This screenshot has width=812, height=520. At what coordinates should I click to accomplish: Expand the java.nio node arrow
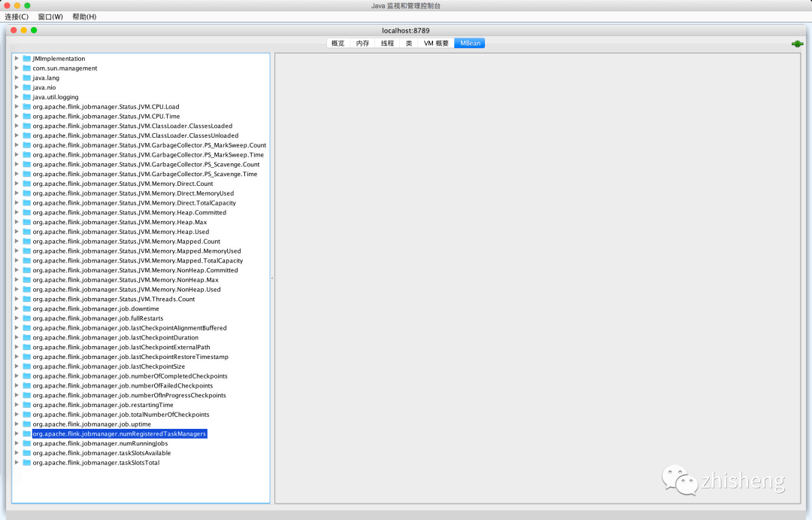click(x=17, y=87)
